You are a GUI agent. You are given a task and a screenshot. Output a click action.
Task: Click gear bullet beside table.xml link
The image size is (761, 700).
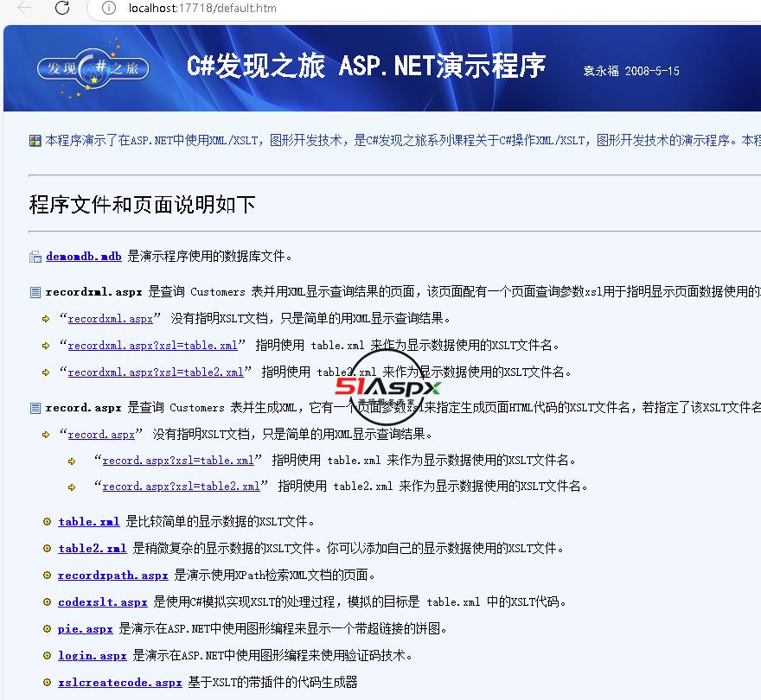(47, 522)
